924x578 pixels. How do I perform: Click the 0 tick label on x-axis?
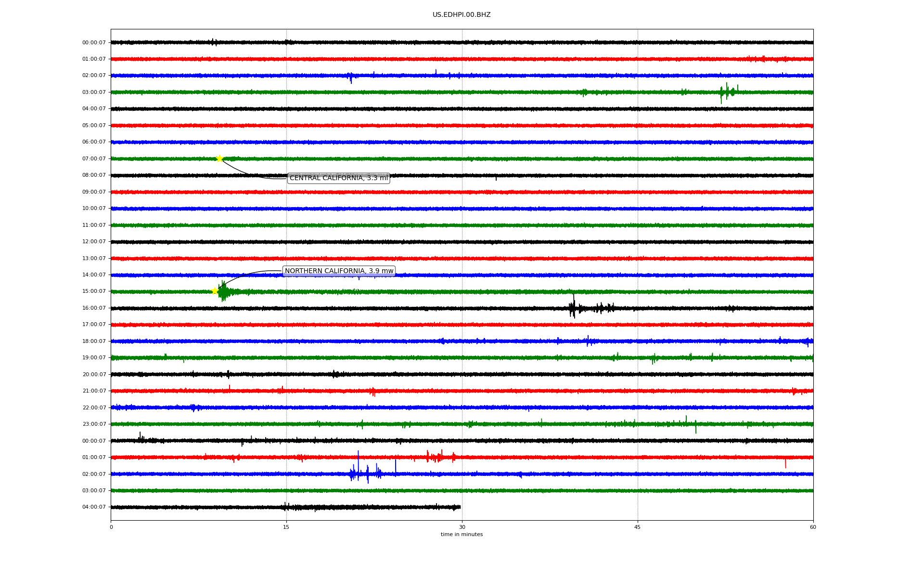111,527
